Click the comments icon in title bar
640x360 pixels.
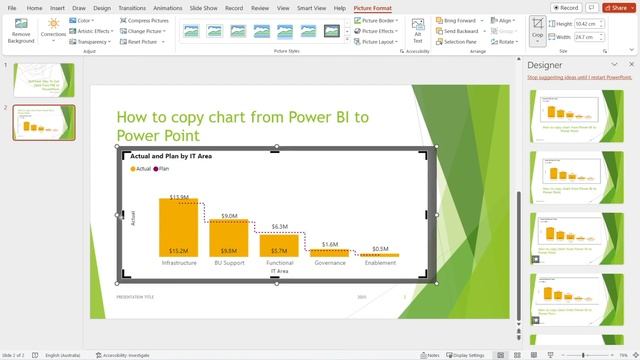click(591, 8)
